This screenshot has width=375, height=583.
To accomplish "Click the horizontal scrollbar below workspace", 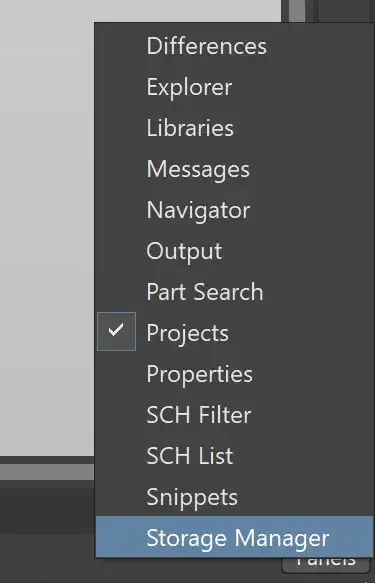I will (x=47, y=472).
